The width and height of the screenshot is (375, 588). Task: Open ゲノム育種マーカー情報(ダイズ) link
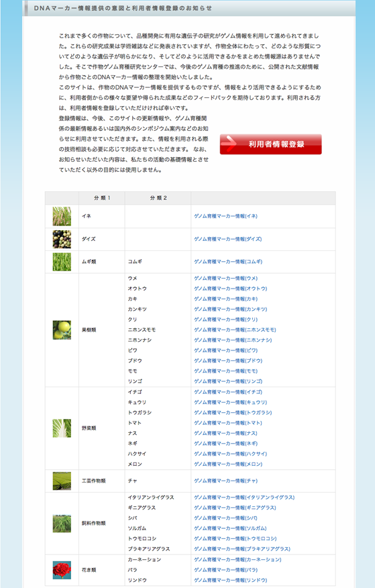228,239
